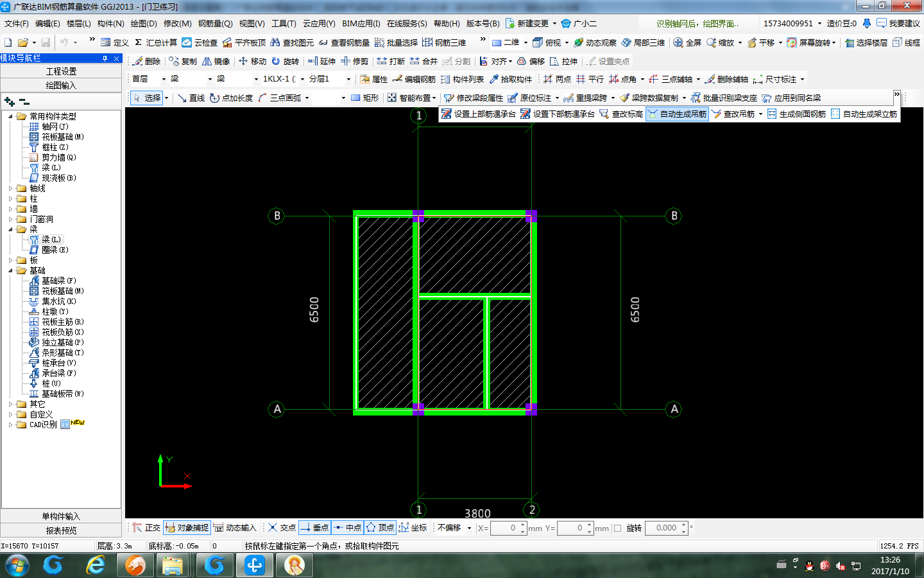Click 设置上部筋遇承台 tool
This screenshot has height=578, width=924.
[x=479, y=114]
